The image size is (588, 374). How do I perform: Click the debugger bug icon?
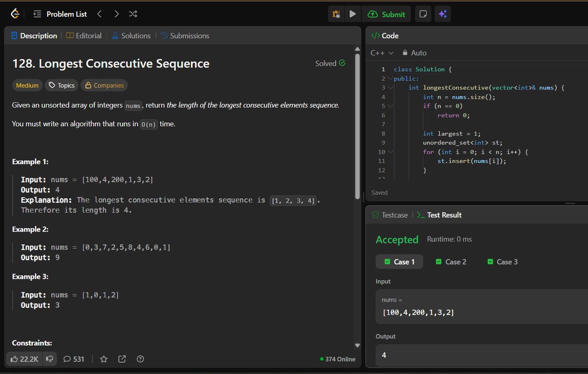point(336,14)
